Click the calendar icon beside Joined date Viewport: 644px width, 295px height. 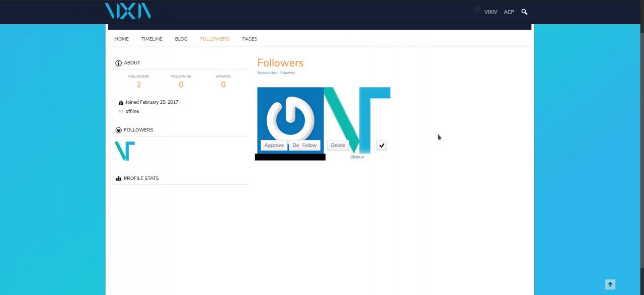tap(121, 103)
